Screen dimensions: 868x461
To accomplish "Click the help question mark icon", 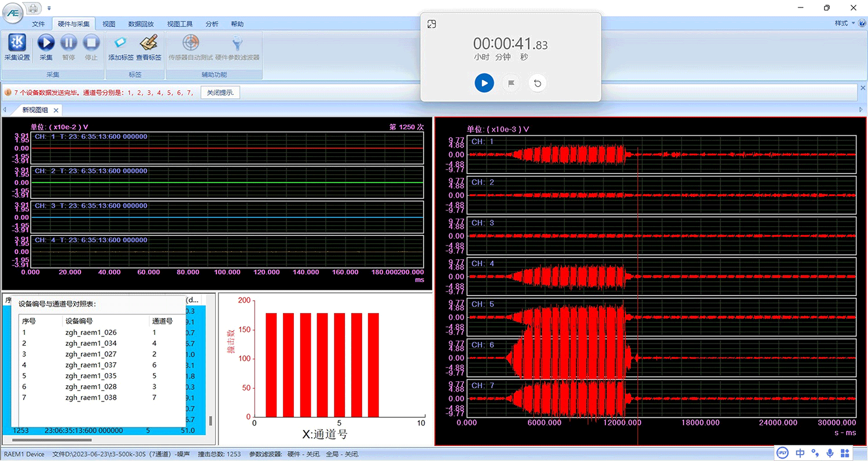I will (x=862, y=23).
